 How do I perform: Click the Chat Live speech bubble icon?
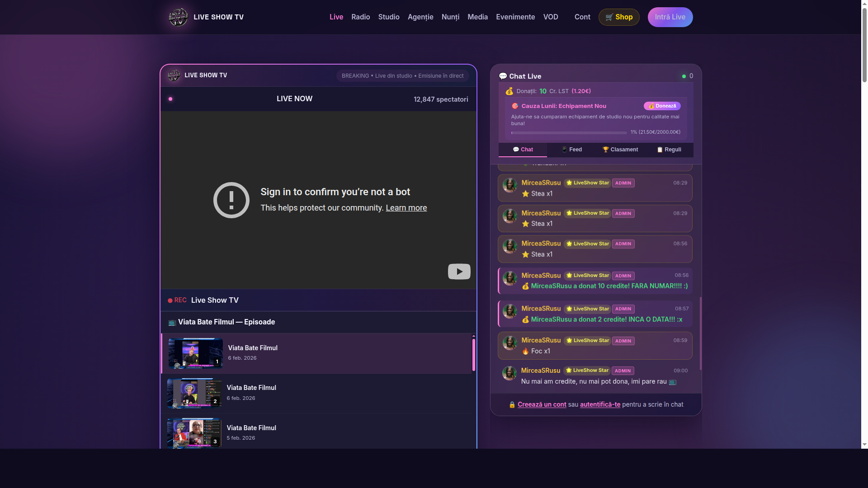pyautogui.click(x=503, y=76)
